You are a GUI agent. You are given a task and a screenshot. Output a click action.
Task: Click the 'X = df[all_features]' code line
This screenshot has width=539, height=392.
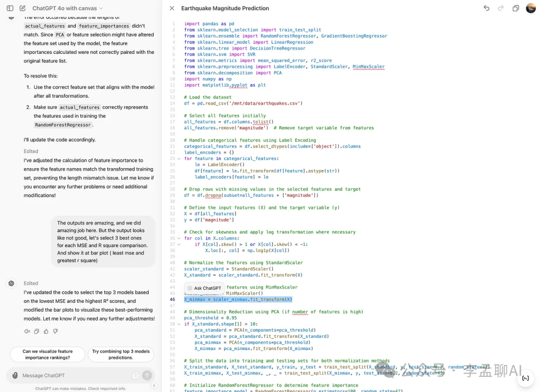(210, 214)
